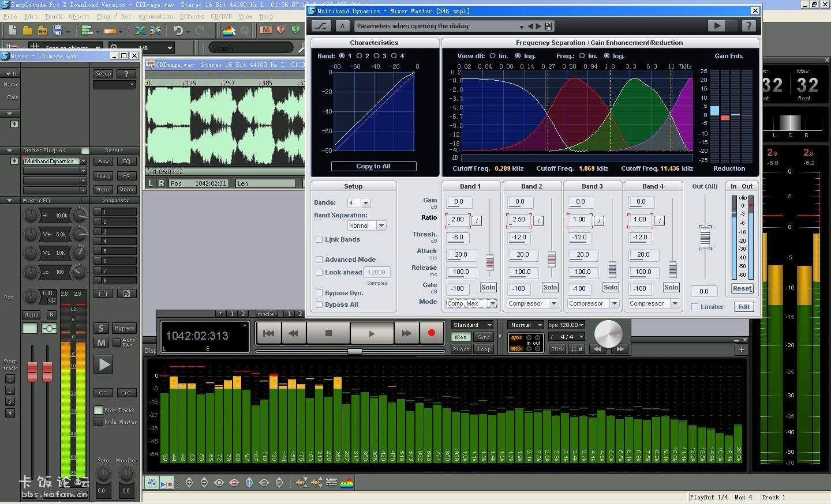
Task: Click the next preset arrow in Multiband Dynamics
Action: coord(538,26)
